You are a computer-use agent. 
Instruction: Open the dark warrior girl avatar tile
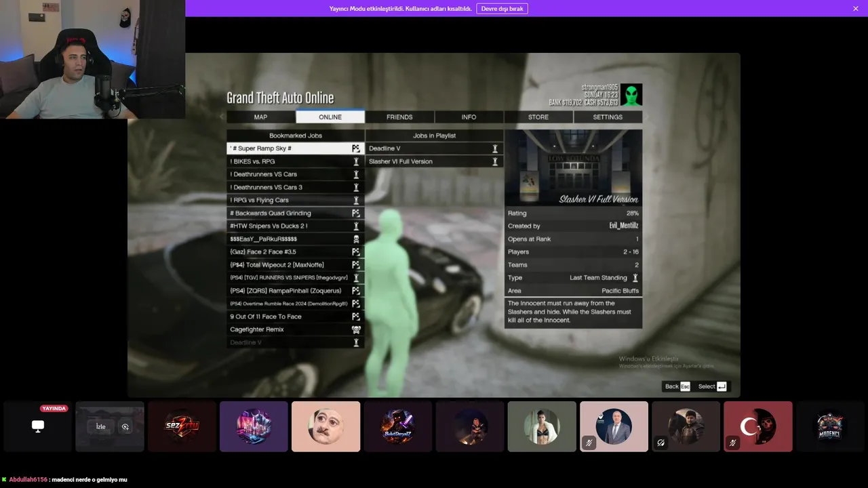pyautogui.click(x=469, y=426)
